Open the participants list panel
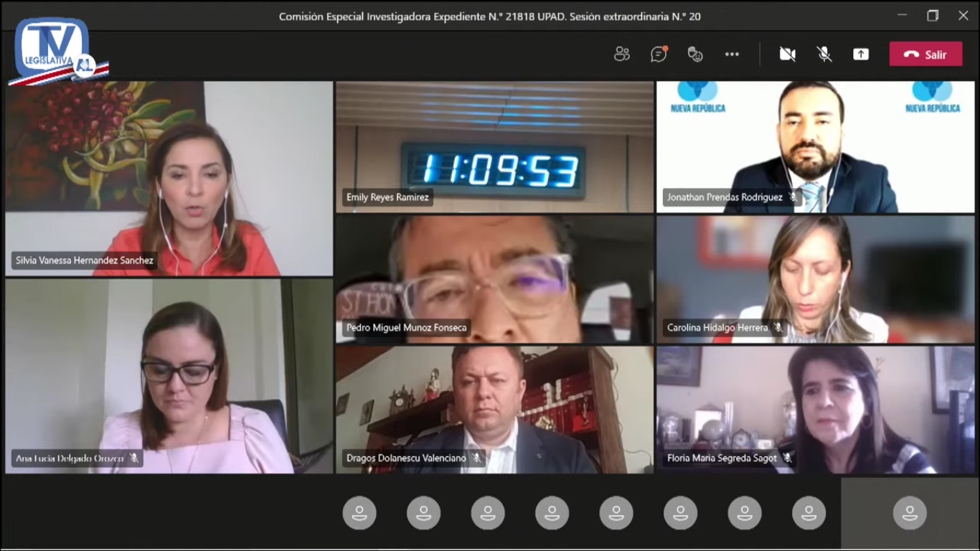Viewport: 980px width, 551px height. 622,55
